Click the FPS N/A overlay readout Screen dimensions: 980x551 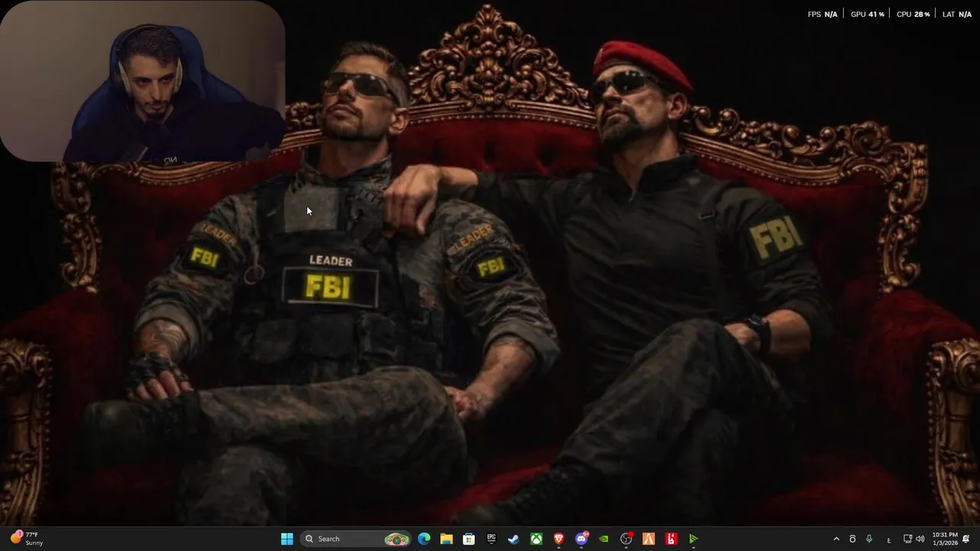point(822,15)
